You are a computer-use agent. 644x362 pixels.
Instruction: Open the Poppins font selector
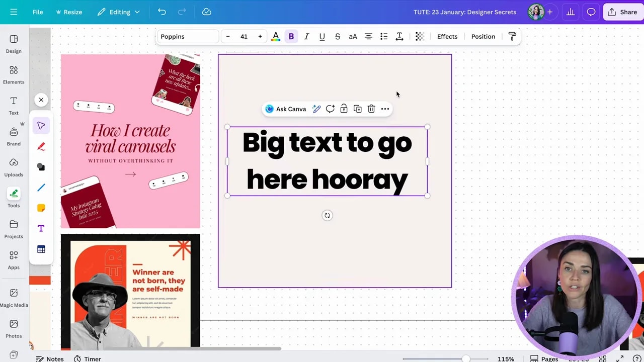[x=187, y=36]
